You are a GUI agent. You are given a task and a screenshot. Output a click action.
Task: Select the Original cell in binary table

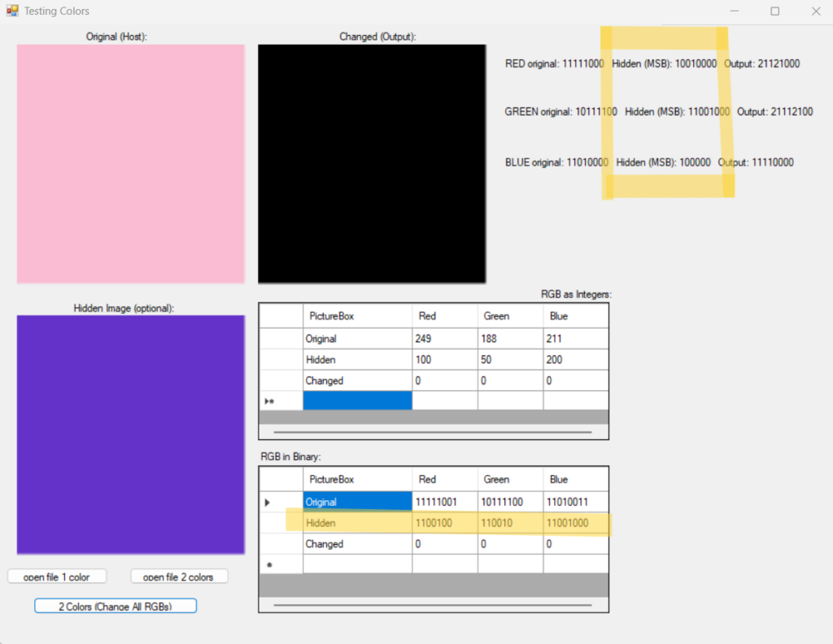click(x=357, y=503)
